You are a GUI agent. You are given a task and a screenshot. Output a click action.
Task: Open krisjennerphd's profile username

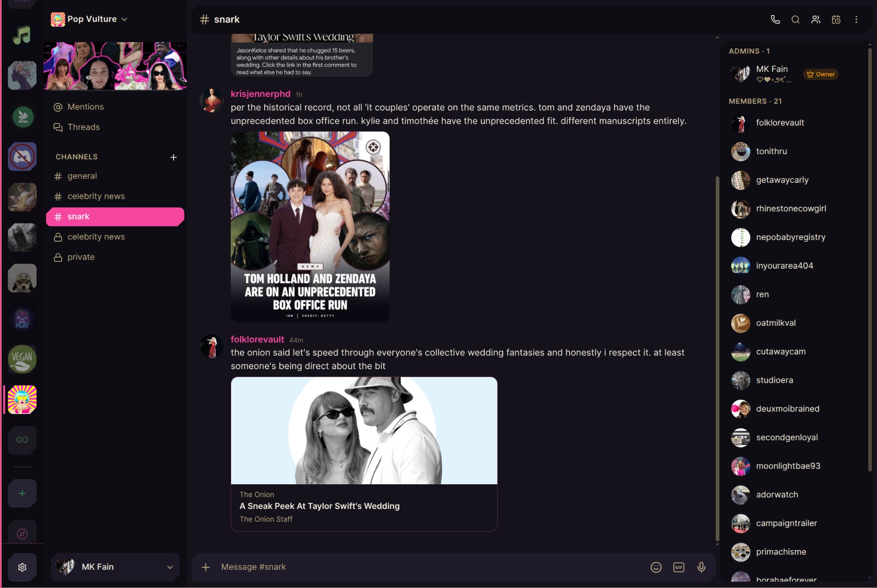260,94
